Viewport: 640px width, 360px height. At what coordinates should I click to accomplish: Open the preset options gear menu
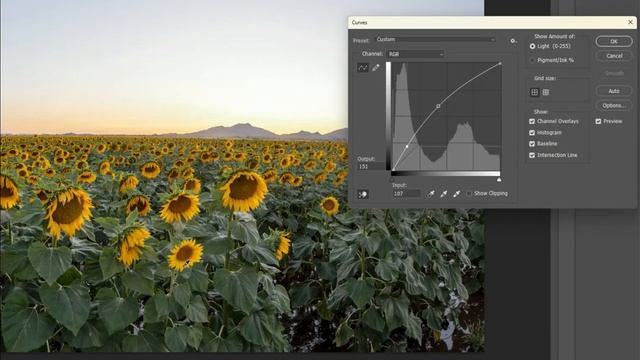click(x=513, y=41)
